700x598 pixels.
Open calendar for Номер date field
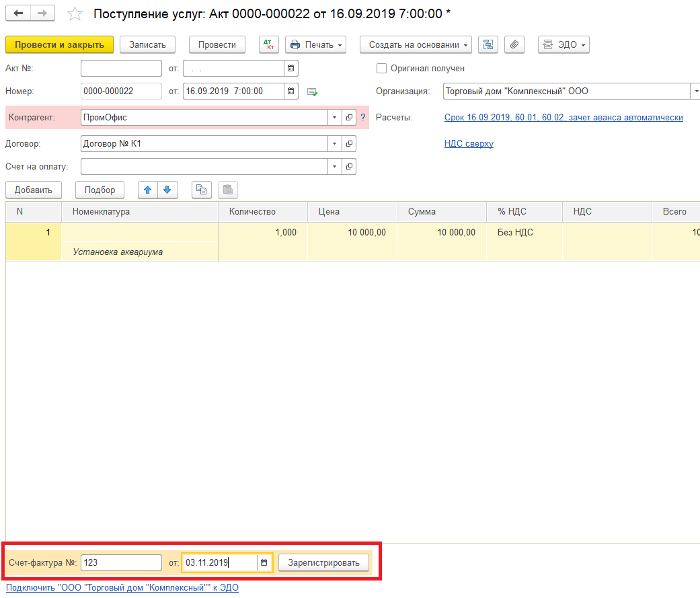click(x=290, y=91)
